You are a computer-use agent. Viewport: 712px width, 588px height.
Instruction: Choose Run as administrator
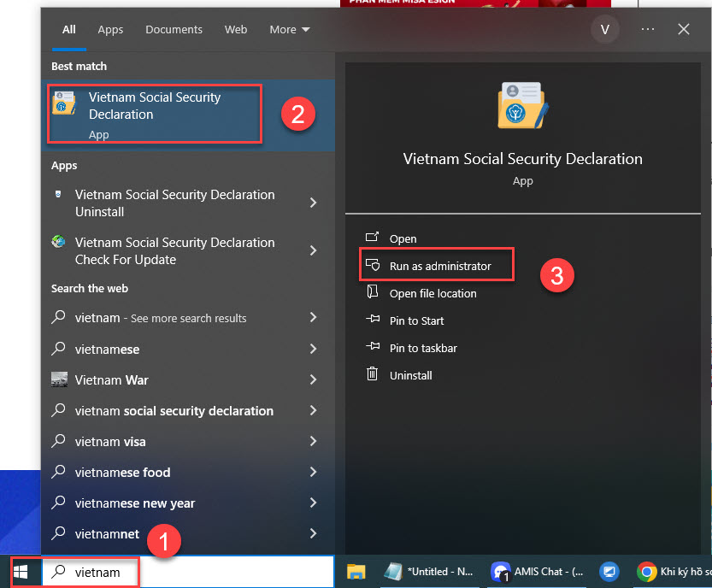(x=439, y=266)
